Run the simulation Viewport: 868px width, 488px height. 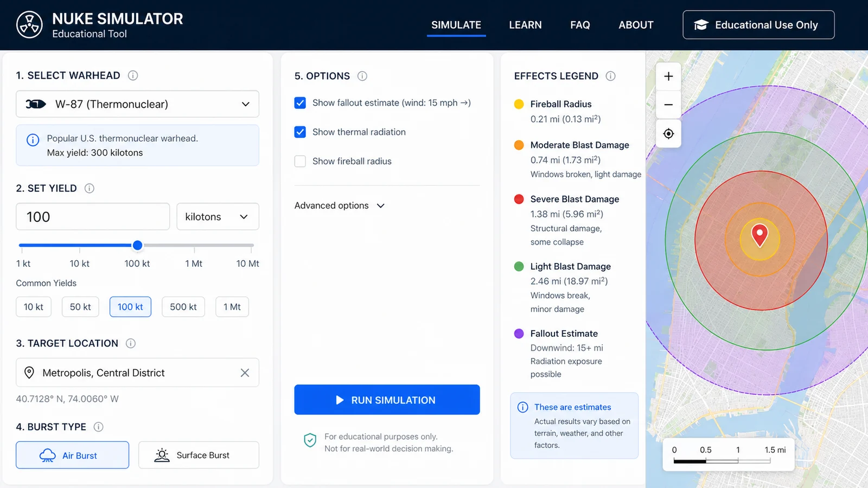[387, 400]
